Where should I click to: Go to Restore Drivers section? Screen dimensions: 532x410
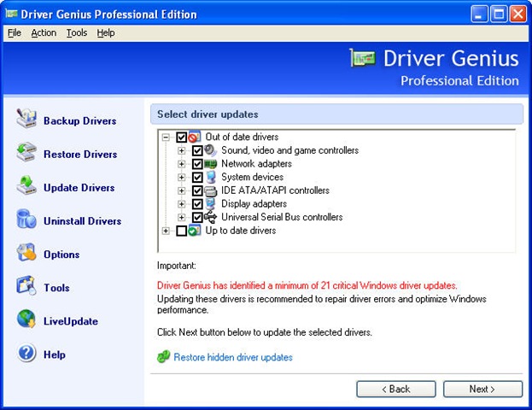point(80,154)
